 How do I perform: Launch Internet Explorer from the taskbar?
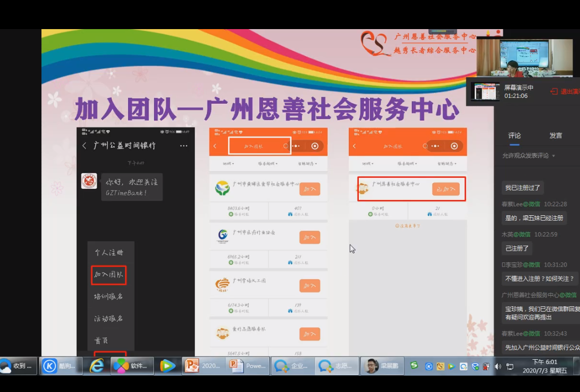pyautogui.click(x=96, y=366)
